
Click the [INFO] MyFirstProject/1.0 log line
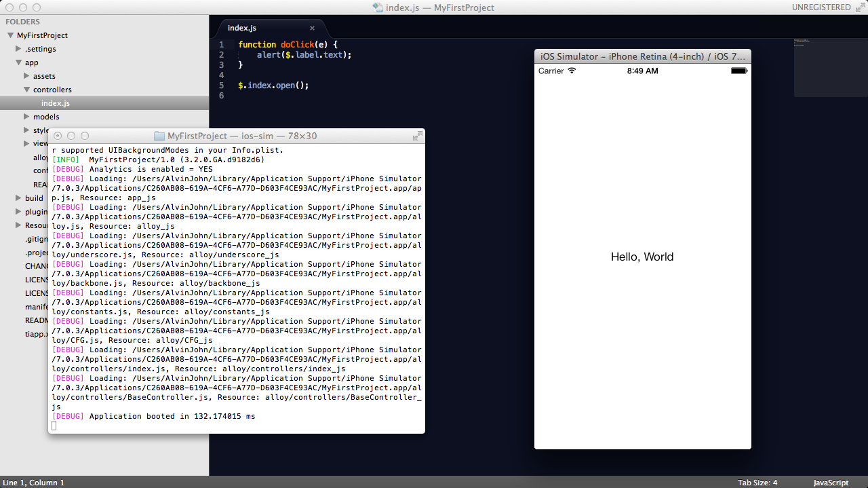tap(158, 159)
